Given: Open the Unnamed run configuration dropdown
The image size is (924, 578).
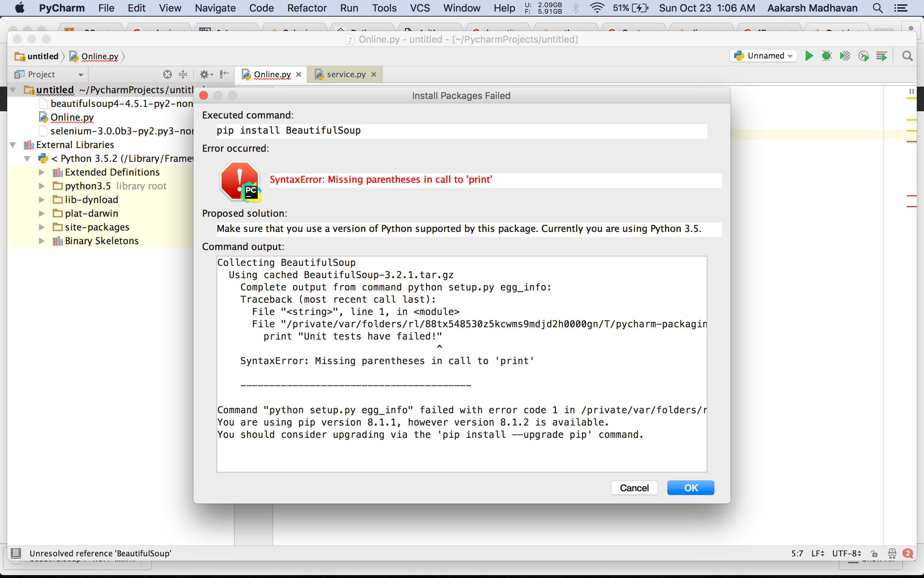Looking at the screenshot, I should click(x=763, y=56).
